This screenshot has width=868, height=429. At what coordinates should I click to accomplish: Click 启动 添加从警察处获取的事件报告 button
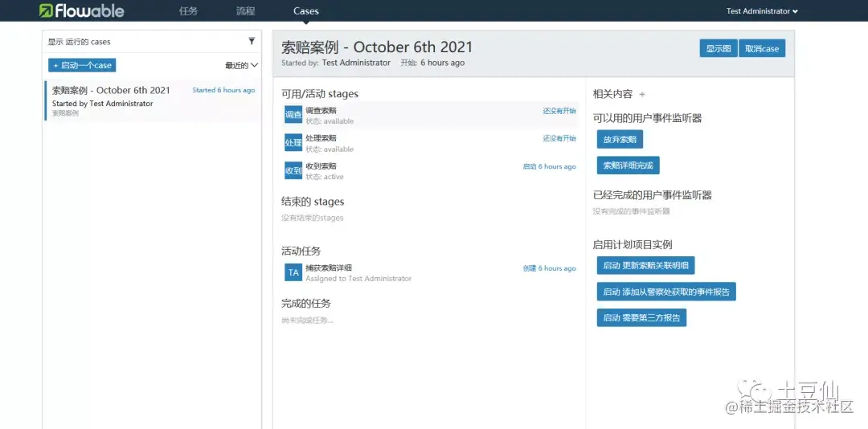pyautogui.click(x=666, y=292)
